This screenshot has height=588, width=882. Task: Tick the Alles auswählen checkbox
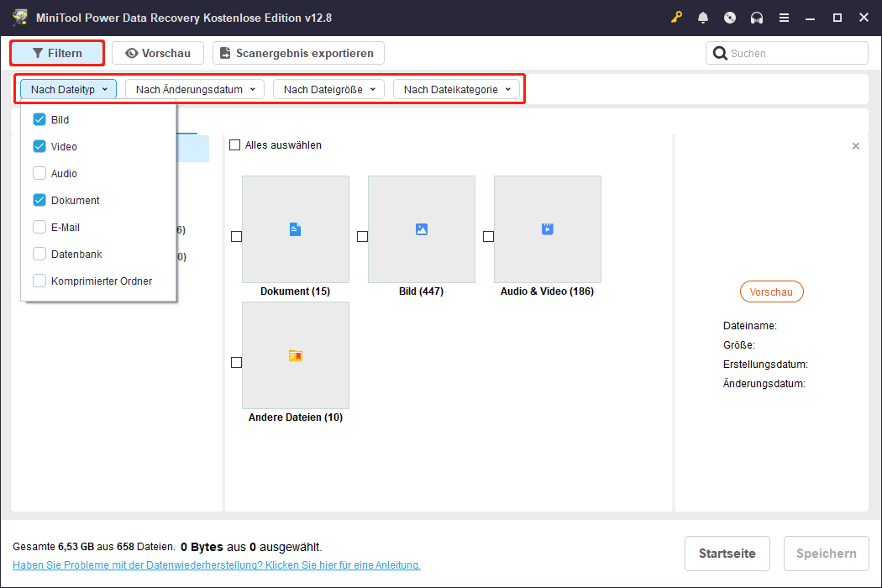pos(234,145)
